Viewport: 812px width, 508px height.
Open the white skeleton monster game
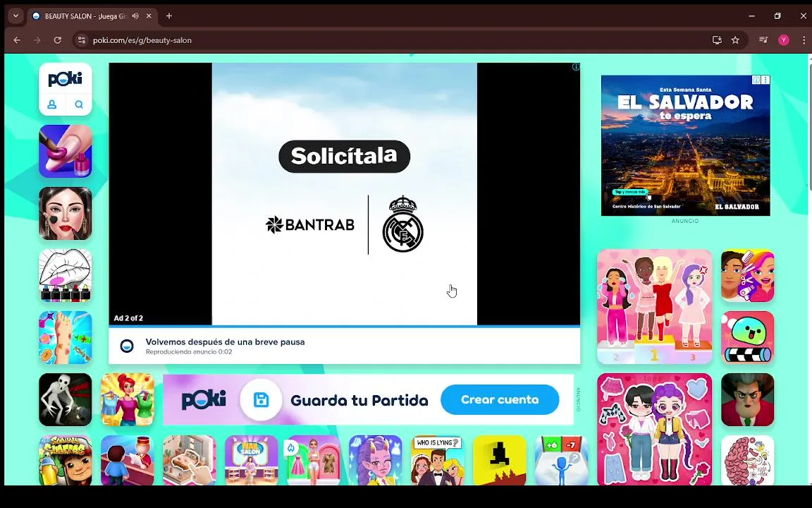[66, 399]
